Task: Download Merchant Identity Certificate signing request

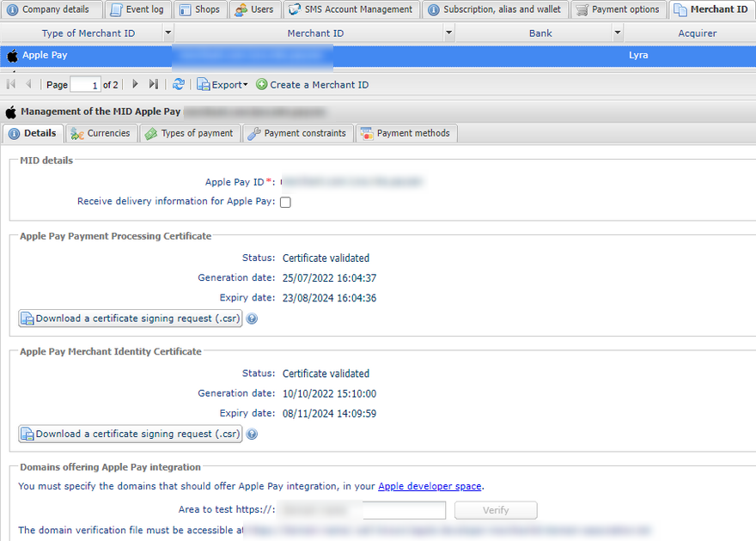Action: 131,434
